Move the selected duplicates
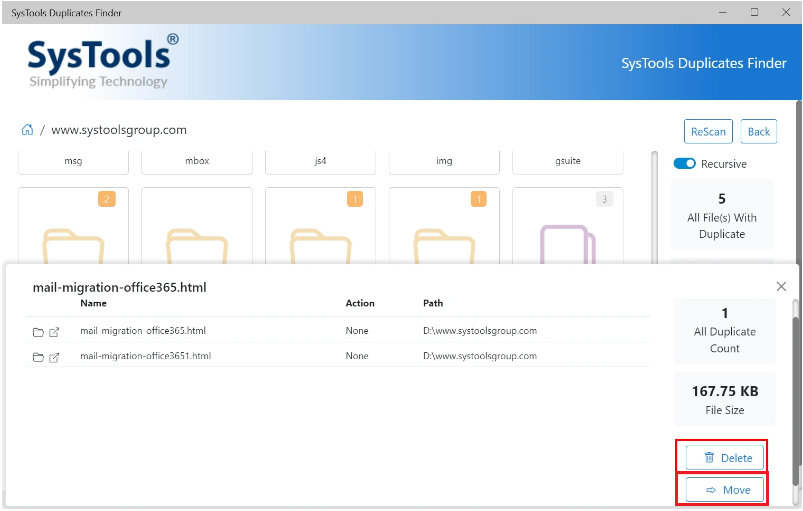 click(725, 490)
